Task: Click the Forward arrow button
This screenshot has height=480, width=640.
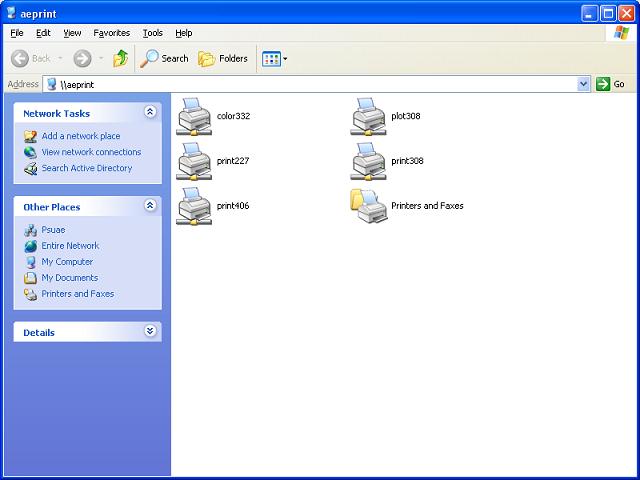Action: click(x=82, y=59)
